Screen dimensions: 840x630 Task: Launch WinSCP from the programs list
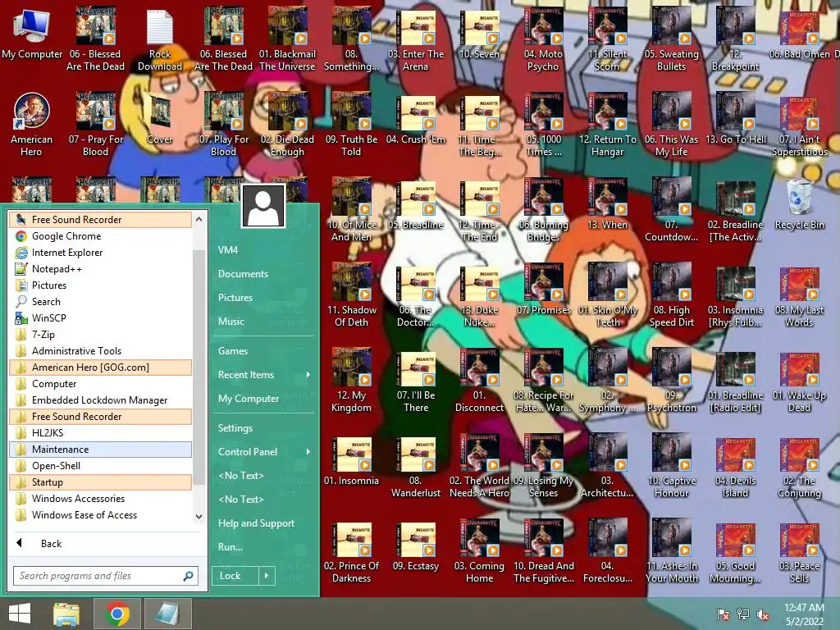[x=100, y=318]
